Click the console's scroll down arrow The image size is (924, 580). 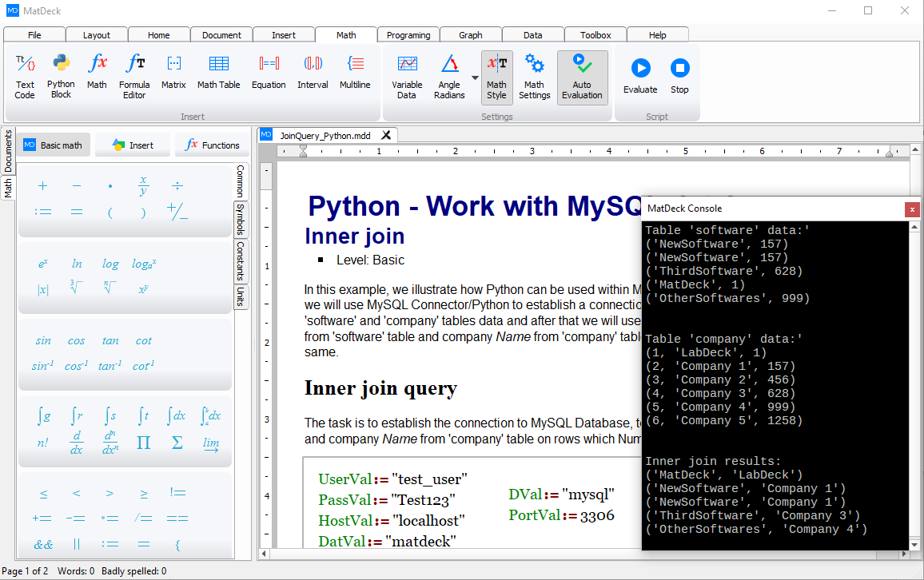tap(914, 545)
